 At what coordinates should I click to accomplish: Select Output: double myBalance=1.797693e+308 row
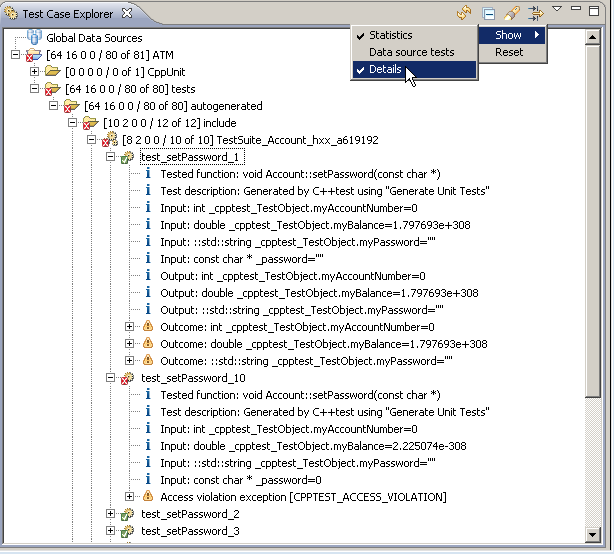point(319,293)
